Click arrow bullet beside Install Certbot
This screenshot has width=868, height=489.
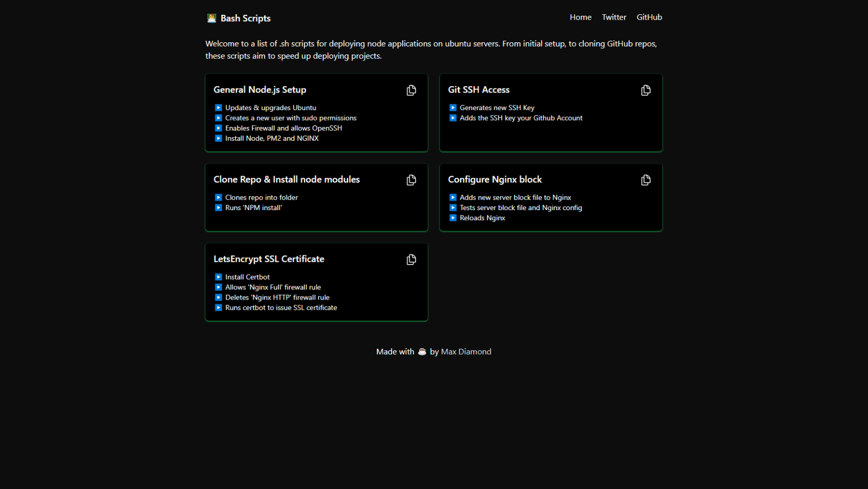point(218,277)
